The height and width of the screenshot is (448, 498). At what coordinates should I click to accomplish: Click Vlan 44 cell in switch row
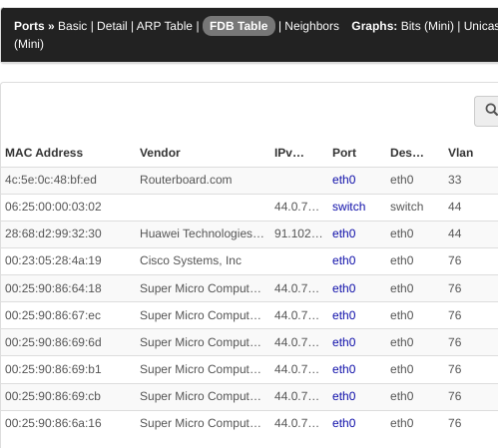[454, 207]
